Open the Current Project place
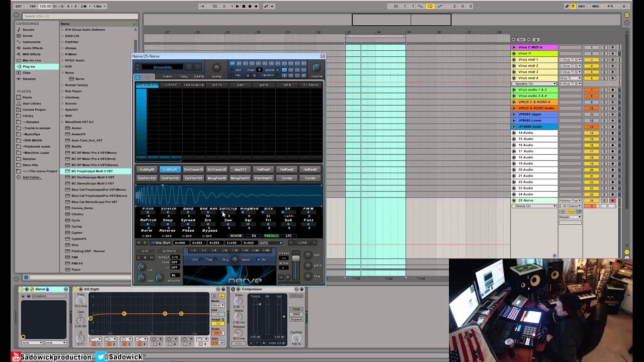The height and width of the screenshot is (362, 644). 34,109
